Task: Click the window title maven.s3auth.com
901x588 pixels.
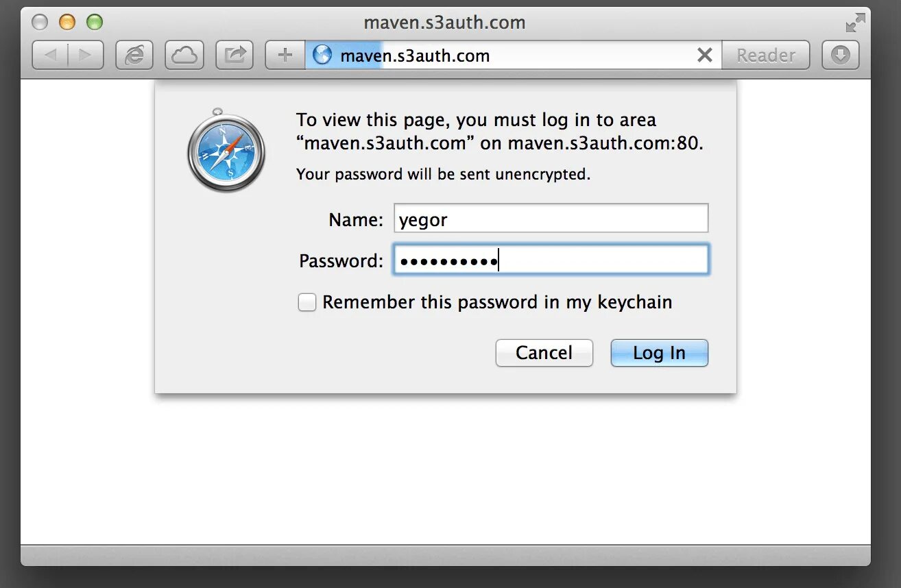Action: (444, 23)
